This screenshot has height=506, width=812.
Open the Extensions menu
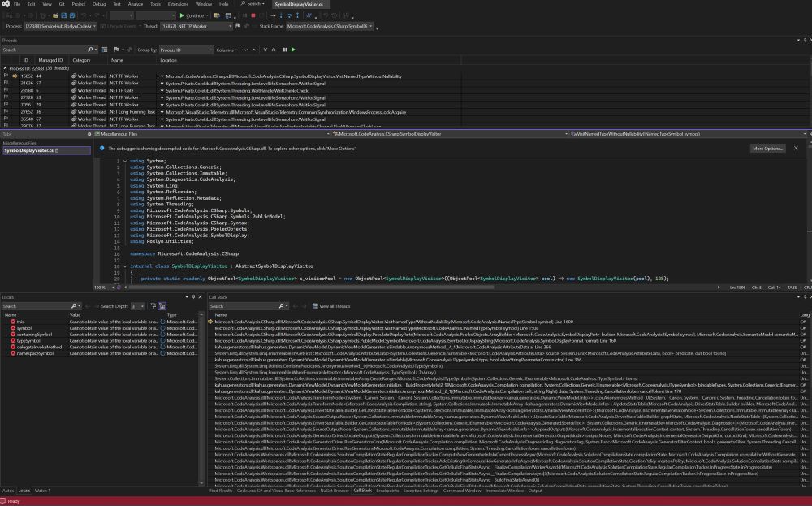coord(178,4)
